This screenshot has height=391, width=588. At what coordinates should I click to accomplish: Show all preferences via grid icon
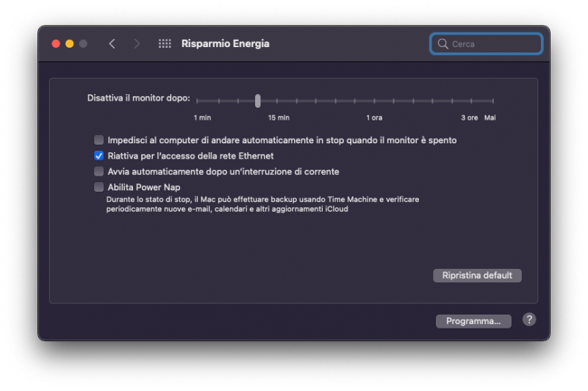165,44
